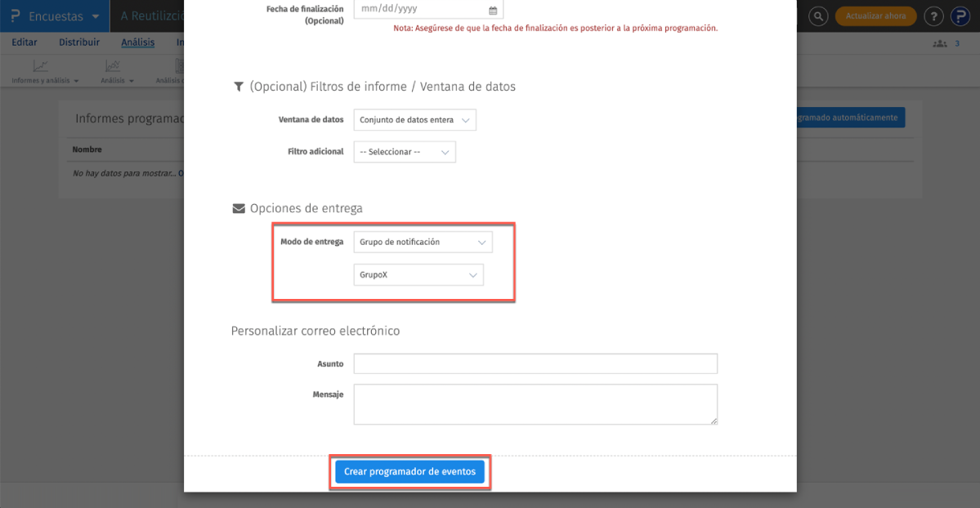This screenshot has width=980, height=508.
Task: Click the envelope icon beside Opciones de entrega
Action: click(238, 207)
